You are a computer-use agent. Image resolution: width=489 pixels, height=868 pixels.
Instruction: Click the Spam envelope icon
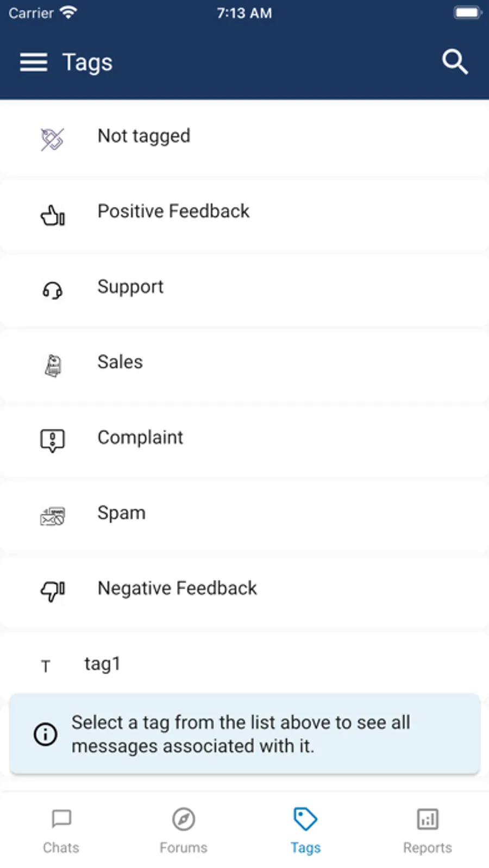point(53,516)
